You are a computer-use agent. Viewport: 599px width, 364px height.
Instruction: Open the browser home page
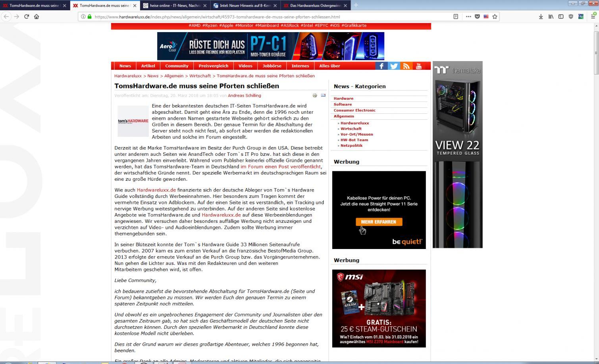[x=37, y=17]
